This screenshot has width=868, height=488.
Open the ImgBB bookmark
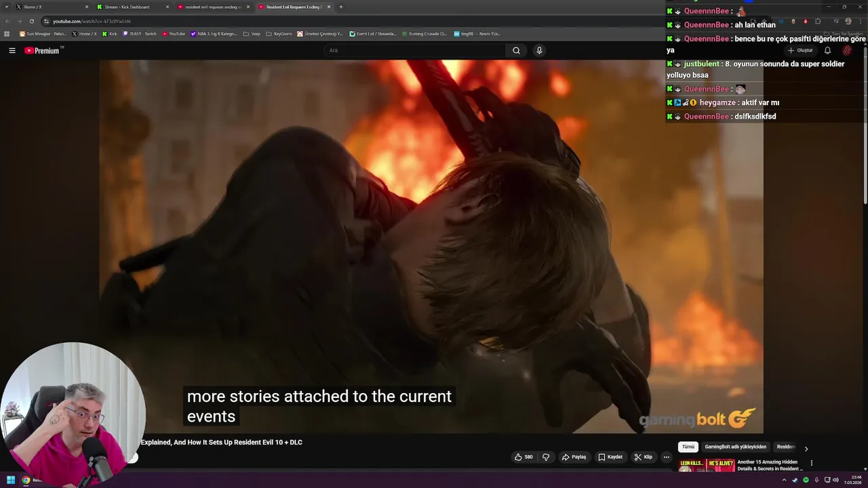pyautogui.click(x=477, y=33)
